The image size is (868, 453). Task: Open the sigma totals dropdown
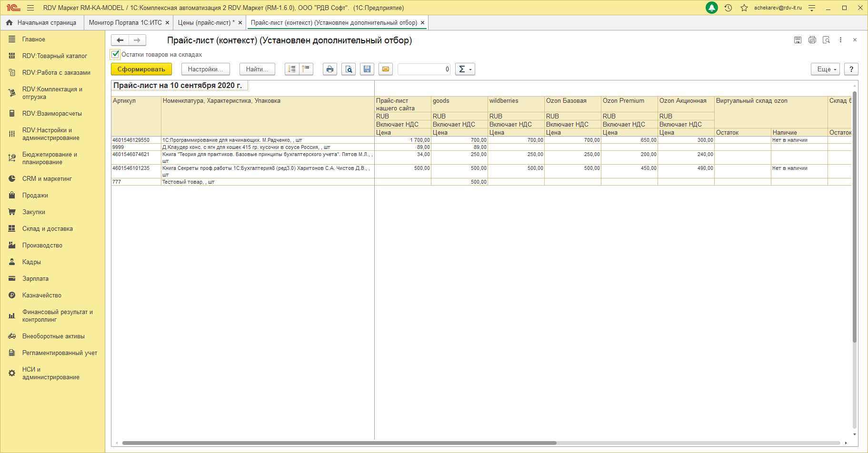pos(465,69)
